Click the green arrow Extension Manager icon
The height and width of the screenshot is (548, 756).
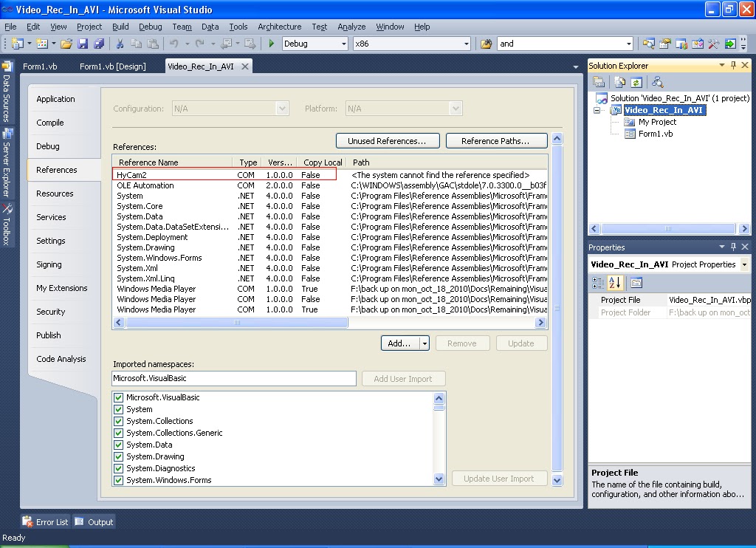[730, 44]
